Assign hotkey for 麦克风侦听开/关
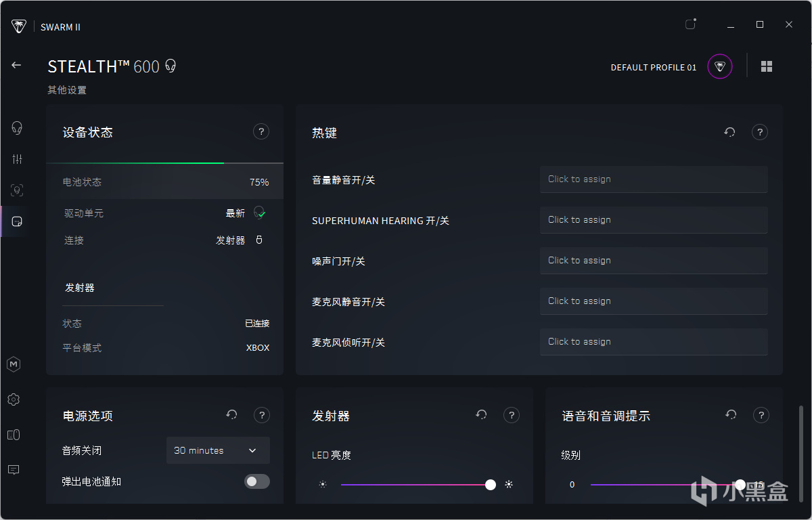812x520 pixels. [x=654, y=342]
